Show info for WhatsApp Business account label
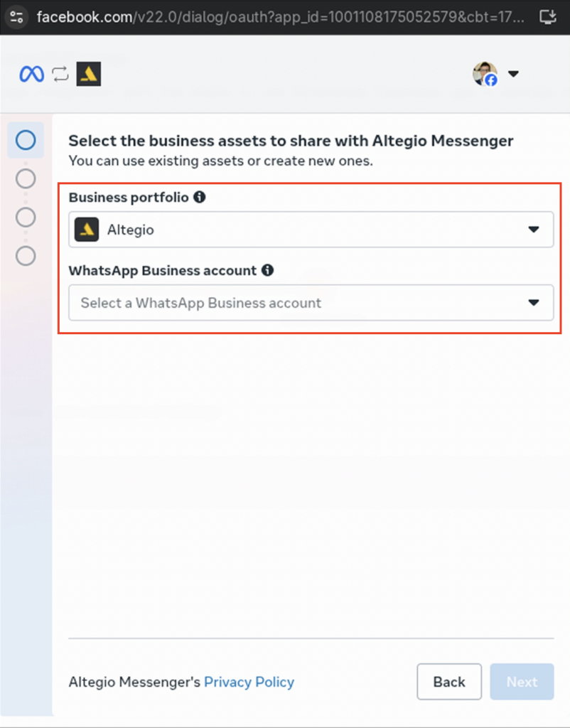Screen dimensions: 570x728 tap(267, 270)
